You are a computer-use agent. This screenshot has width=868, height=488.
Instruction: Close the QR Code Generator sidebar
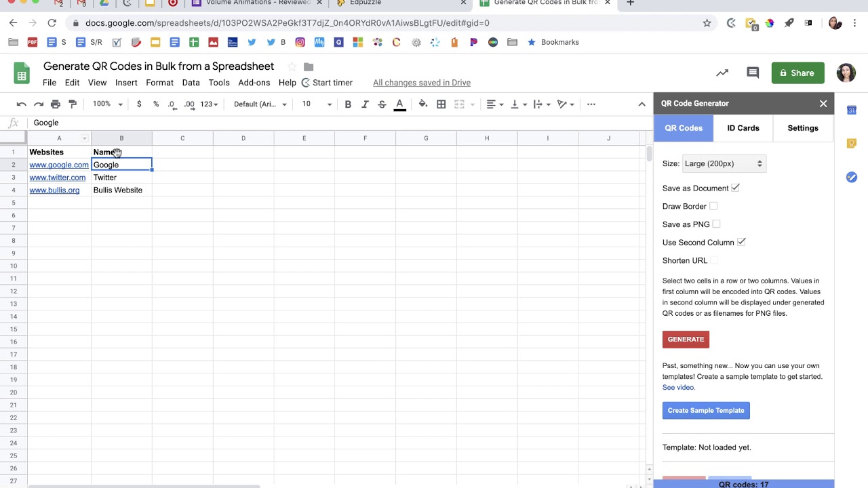[x=823, y=104]
